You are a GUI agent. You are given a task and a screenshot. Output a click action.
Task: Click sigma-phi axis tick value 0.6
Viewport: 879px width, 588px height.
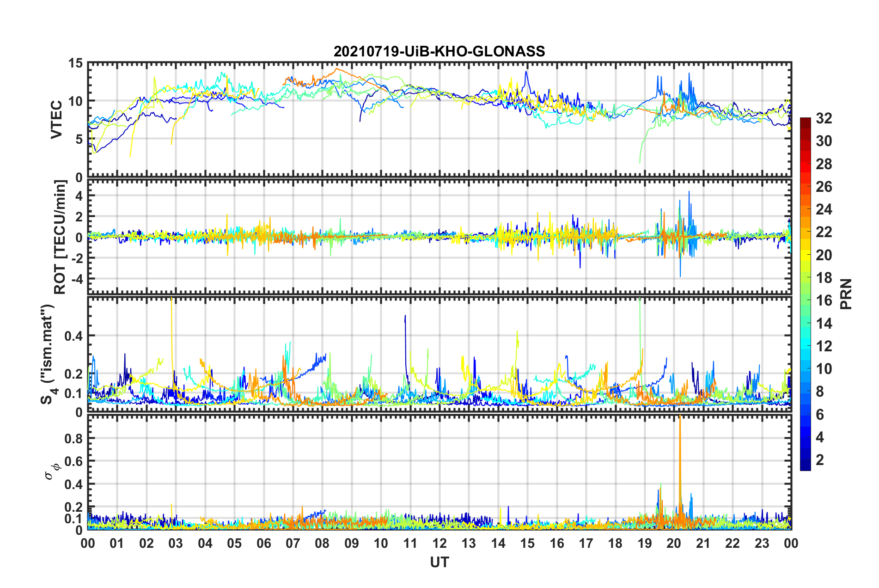73,461
